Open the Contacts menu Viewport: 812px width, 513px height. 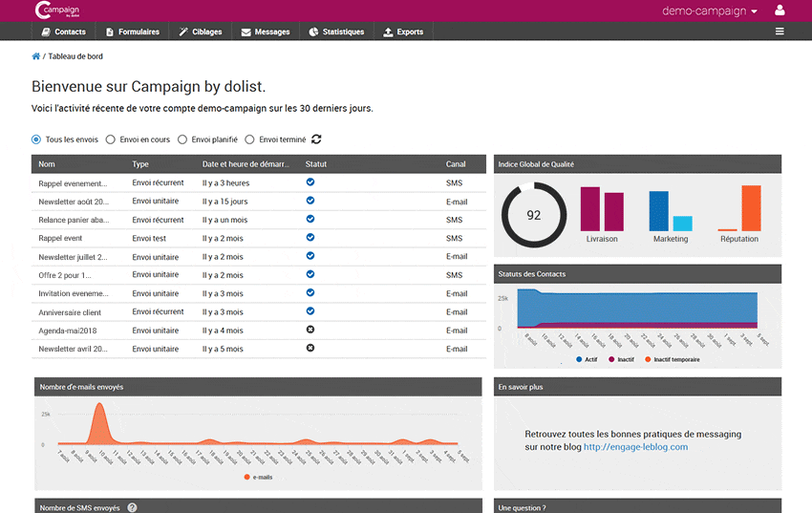64,32
